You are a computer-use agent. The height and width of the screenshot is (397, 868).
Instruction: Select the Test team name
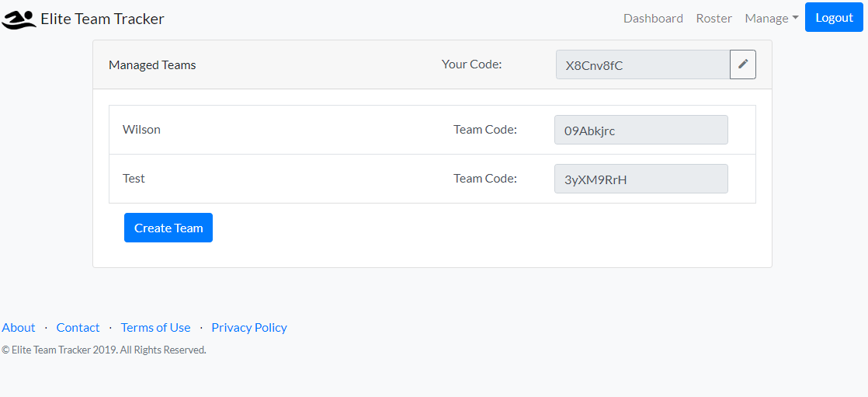click(134, 179)
